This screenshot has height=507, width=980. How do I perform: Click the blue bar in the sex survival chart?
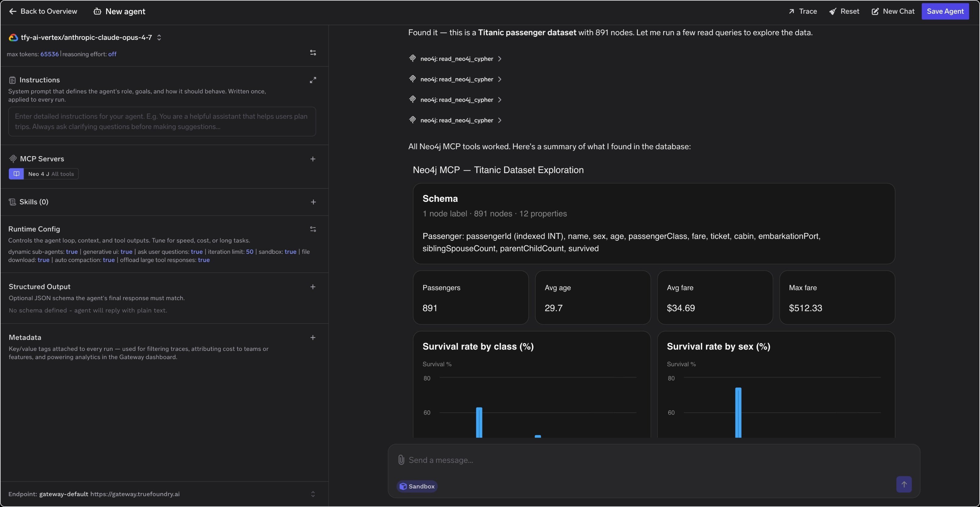[x=738, y=413]
